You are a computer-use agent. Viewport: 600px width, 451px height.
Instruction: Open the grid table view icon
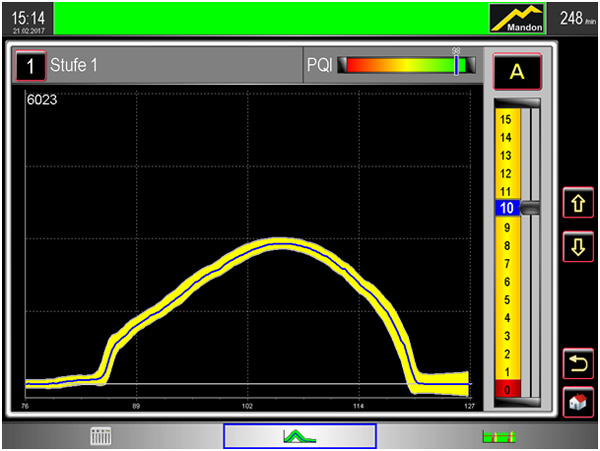tap(100, 436)
